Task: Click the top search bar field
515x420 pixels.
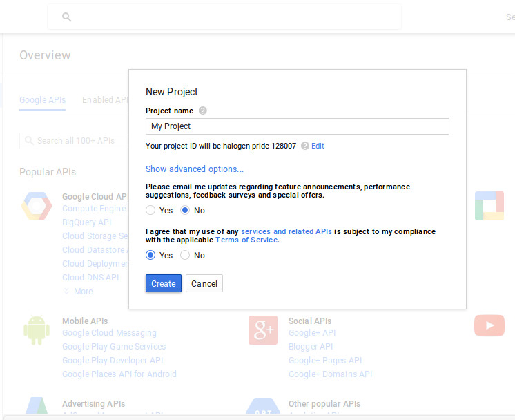Action: coord(224,17)
